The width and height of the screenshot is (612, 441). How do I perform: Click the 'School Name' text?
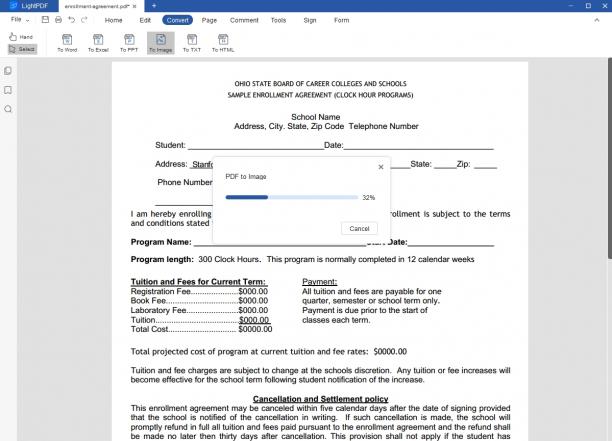tap(316, 117)
